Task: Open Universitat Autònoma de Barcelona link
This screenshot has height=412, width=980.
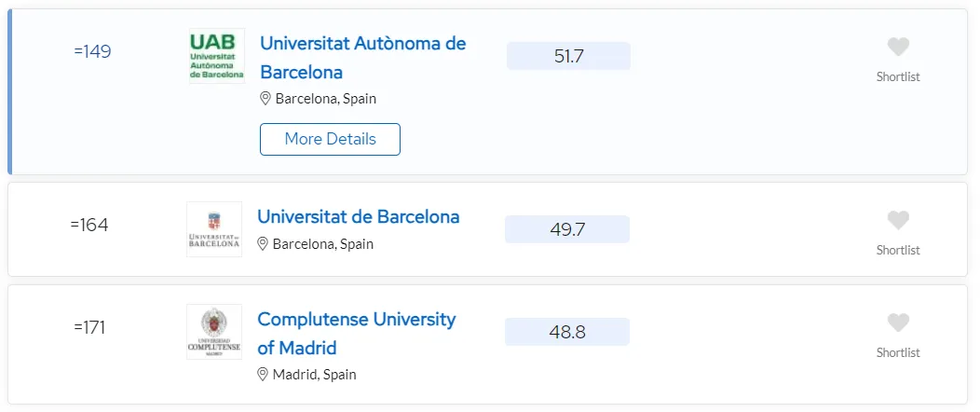Action: click(x=363, y=58)
